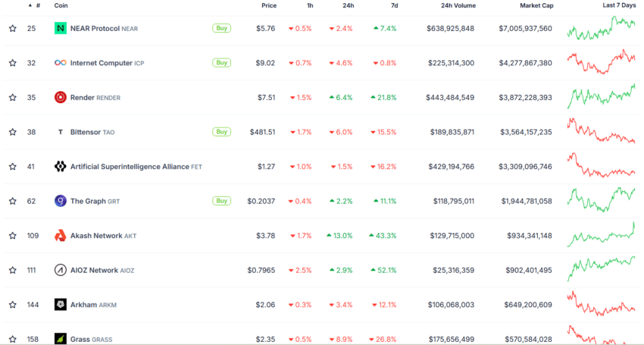The width and height of the screenshot is (644, 345).
Task: Open Render's green 7-day sparkline chart
Action: 602,96
